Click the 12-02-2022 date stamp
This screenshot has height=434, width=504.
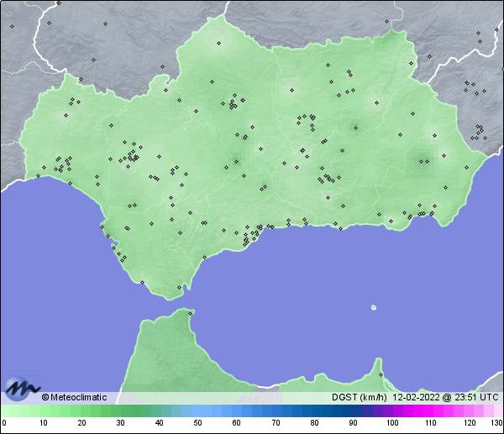[x=416, y=397]
